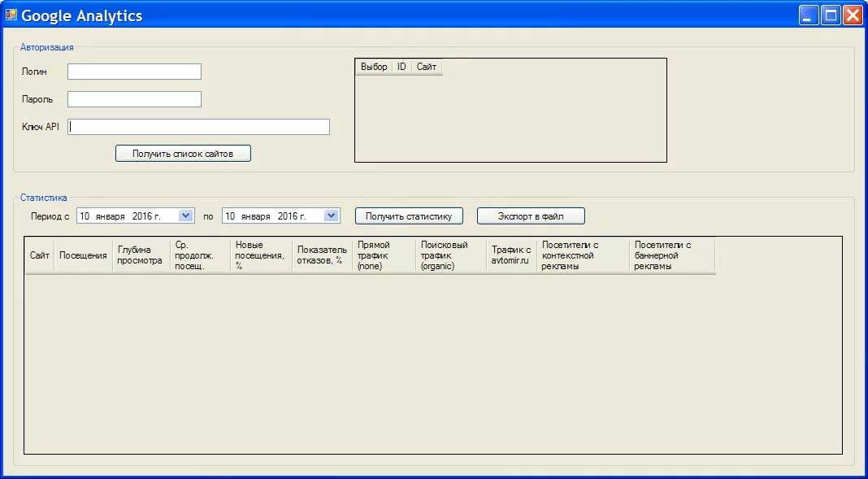This screenshot has height=479, width=868.
Task: Click the Прямой трафик (none) column header
Action: [384, 255]
